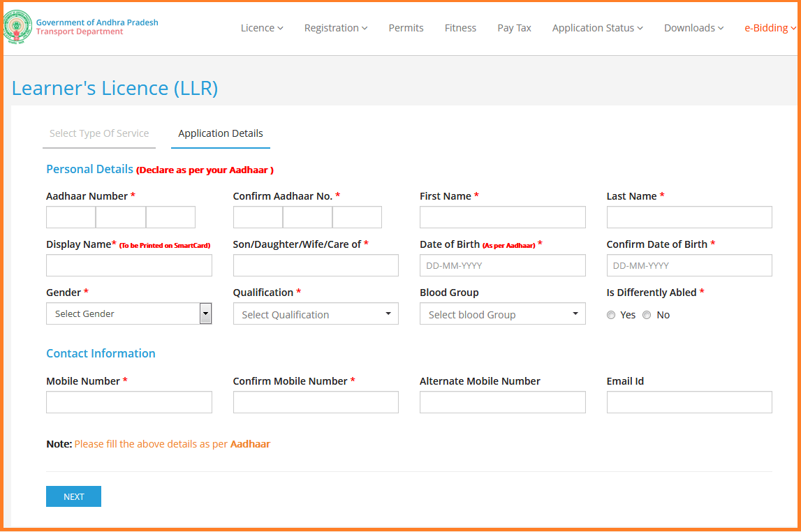Open the Downloads dropdown menu

(x=693, y=28)
